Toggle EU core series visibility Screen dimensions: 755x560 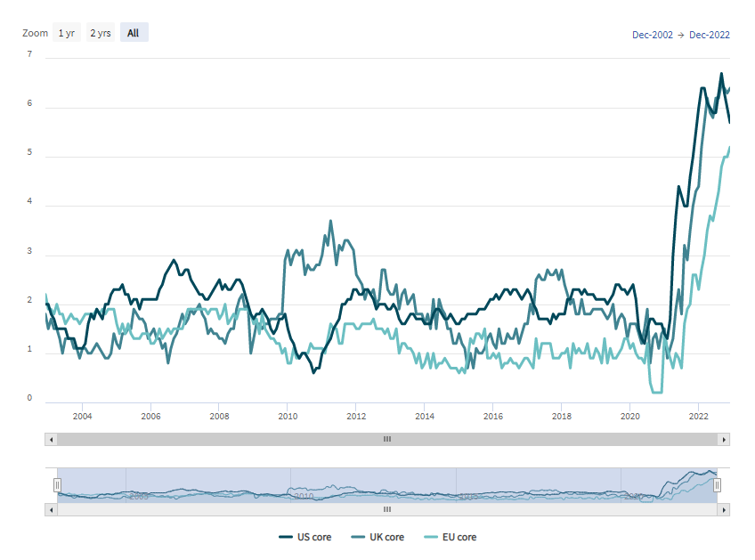[452, 537]
